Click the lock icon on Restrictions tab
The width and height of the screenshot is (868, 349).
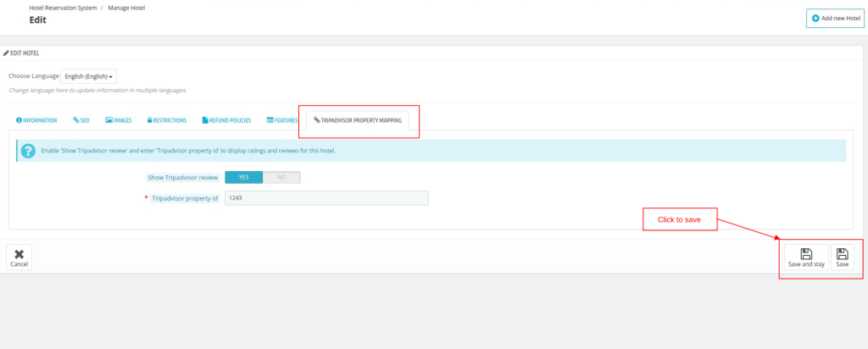[x=149, y=120]
